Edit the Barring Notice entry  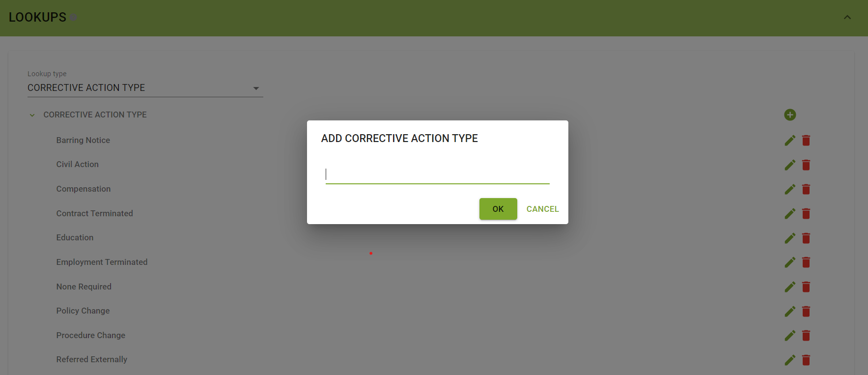coord(790,141)
